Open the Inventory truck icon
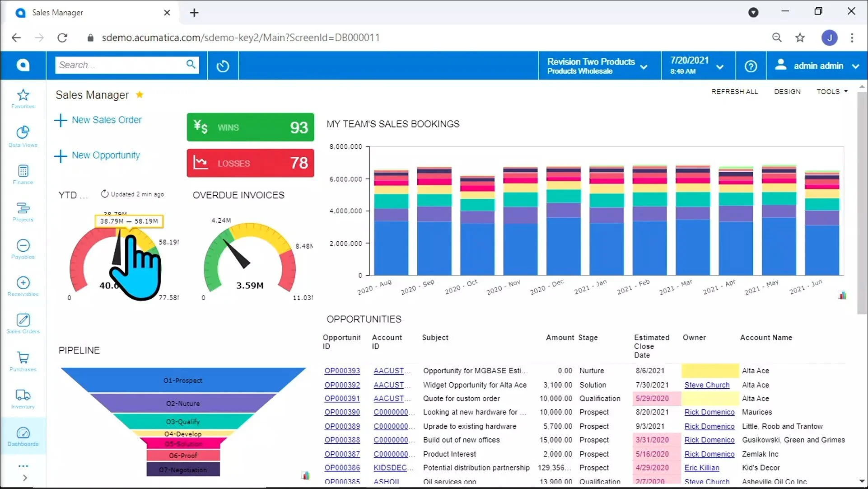Viewport: 868px width, 489px height. click(23, 399)
